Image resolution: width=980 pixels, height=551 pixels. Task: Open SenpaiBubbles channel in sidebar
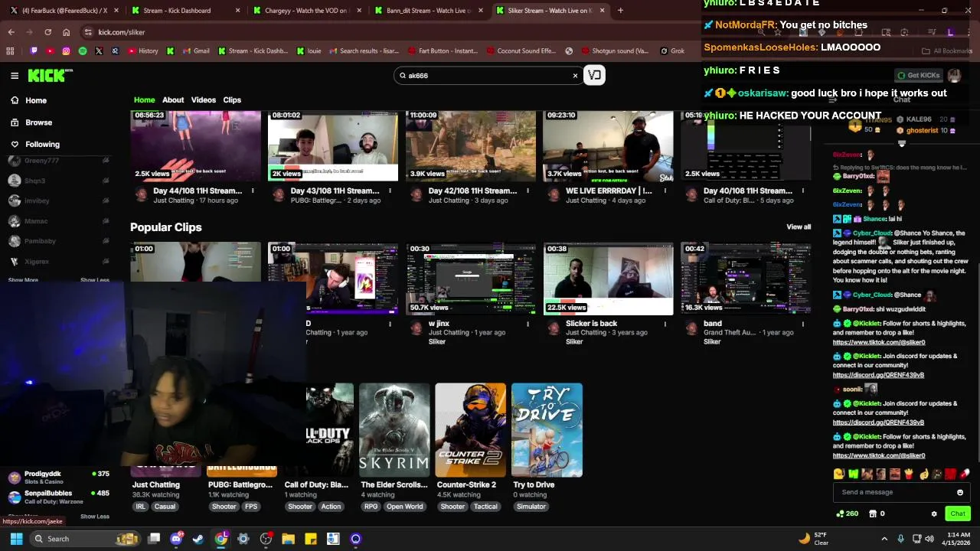[57, 497]
